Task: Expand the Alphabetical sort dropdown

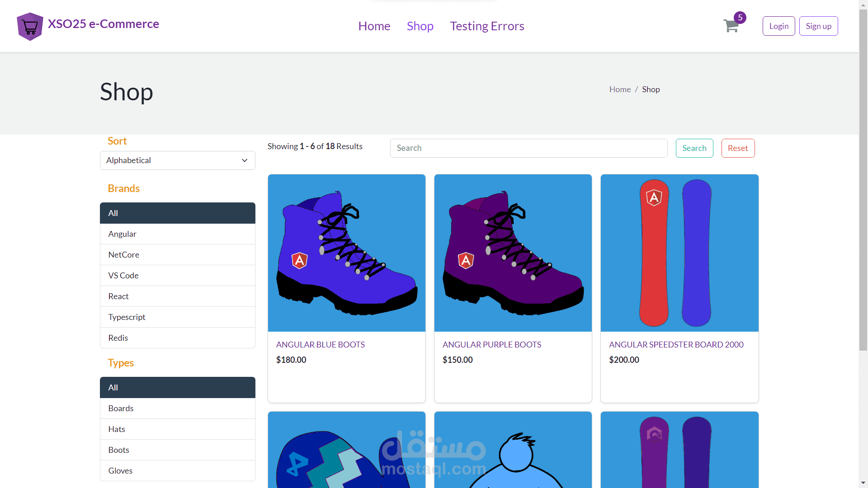Action: pos(172,160)
